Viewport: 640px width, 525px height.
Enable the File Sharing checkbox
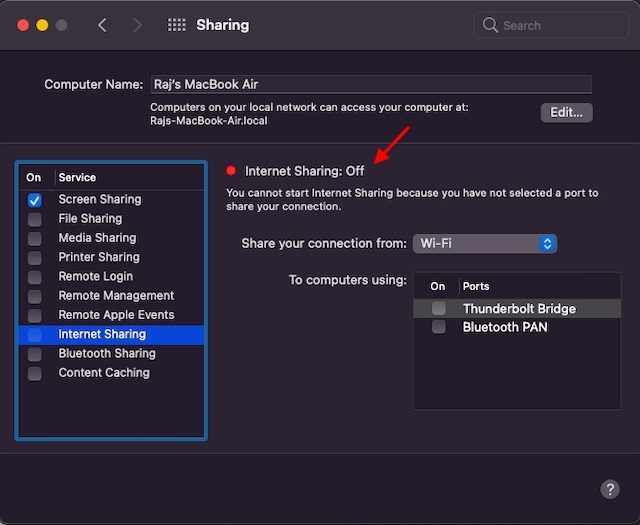35,219
